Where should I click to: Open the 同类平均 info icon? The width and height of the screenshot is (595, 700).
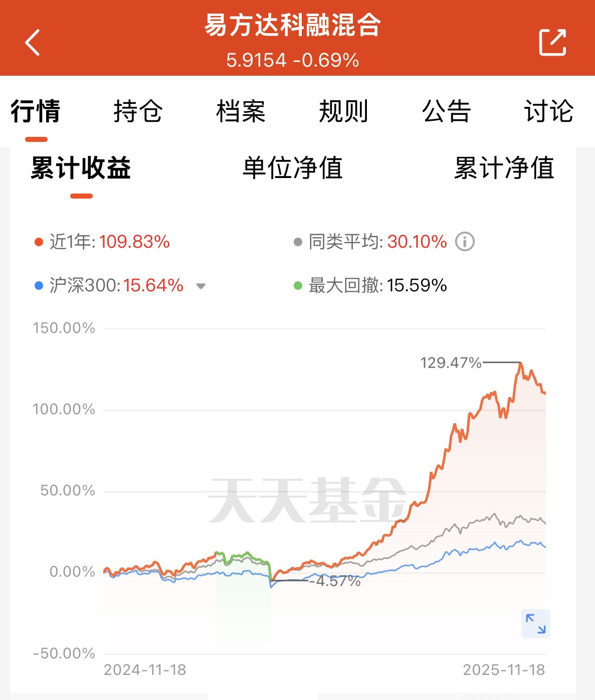pos(465,242)
